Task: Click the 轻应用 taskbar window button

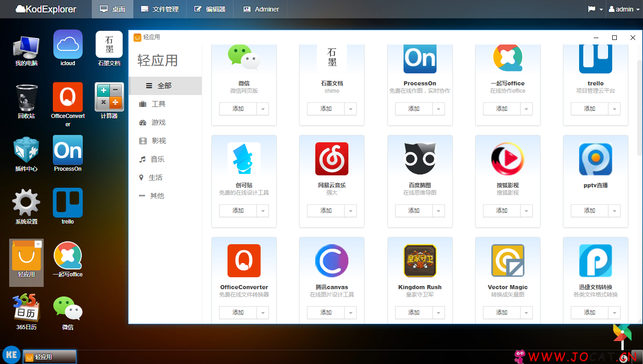Action: point(50,357)
